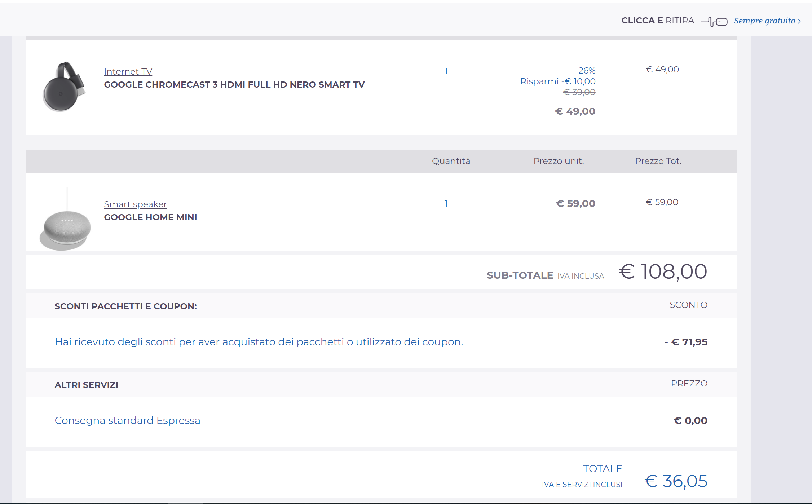This screenshot has height=504, width=812.
Task: Click the SCONTO column label
Action: [688, 305]
